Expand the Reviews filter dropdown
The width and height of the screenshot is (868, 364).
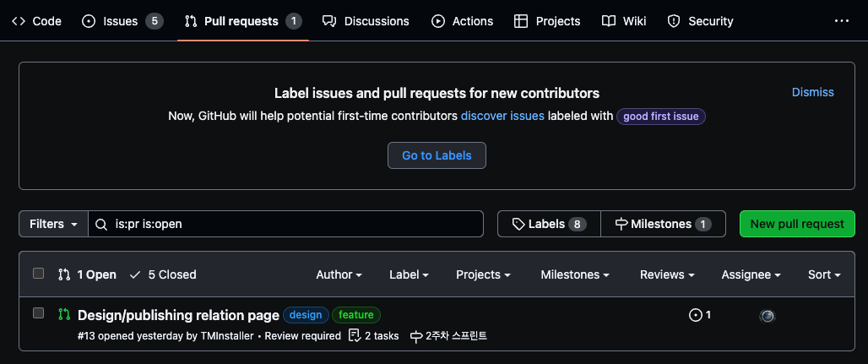coord(667,274)
